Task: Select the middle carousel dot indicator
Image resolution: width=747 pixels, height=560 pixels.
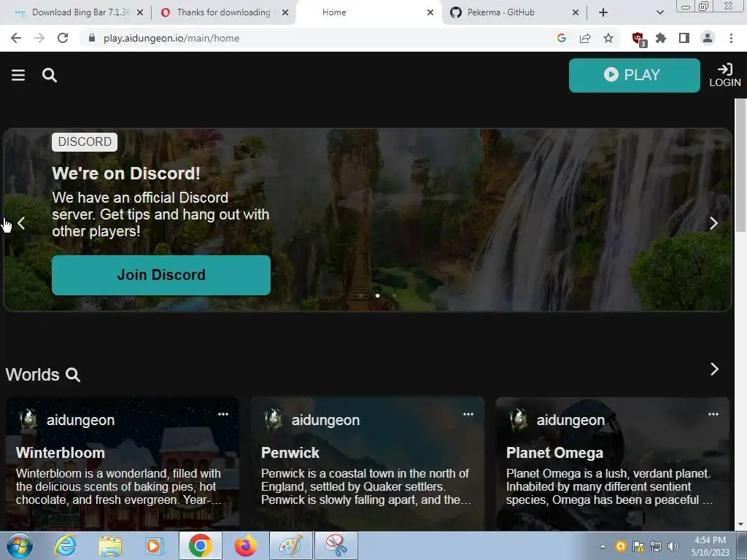Action: (x=377, y=296)
